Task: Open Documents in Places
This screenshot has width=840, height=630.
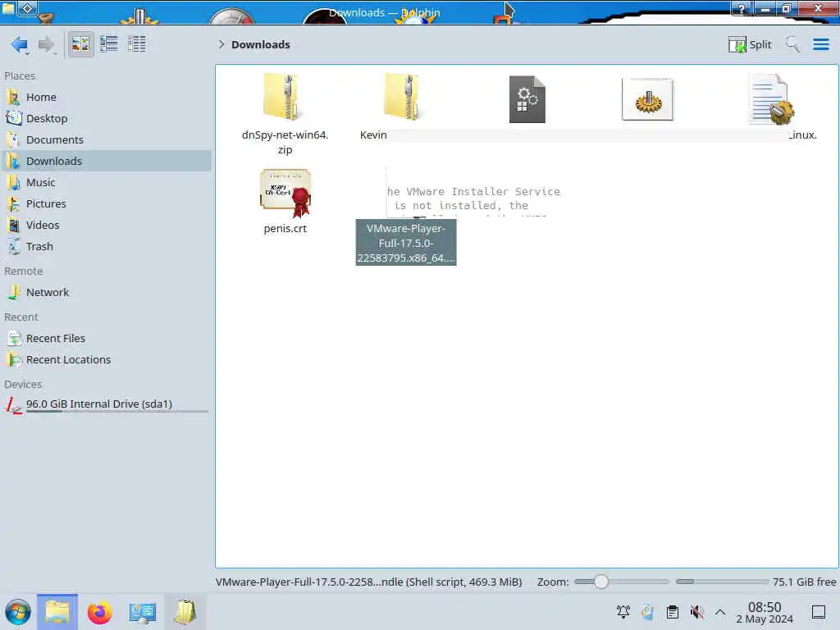Action: pos(107,139)
